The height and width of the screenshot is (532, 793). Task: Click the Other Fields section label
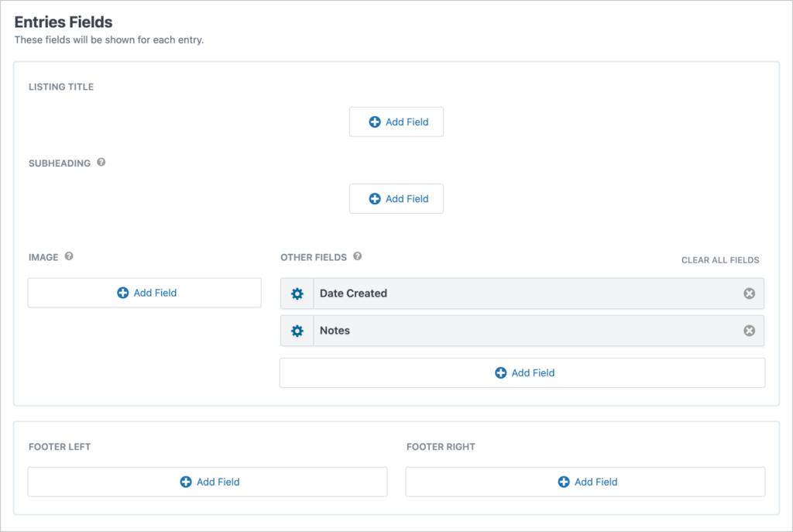314,257
